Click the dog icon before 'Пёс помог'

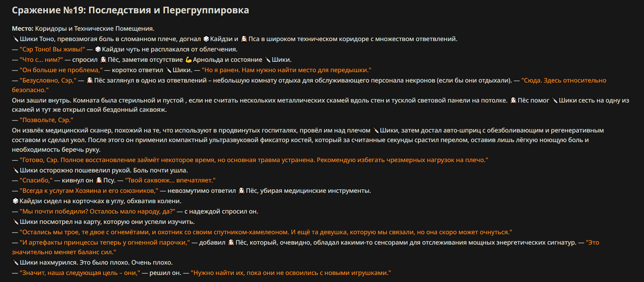click(x=513, y=100)
